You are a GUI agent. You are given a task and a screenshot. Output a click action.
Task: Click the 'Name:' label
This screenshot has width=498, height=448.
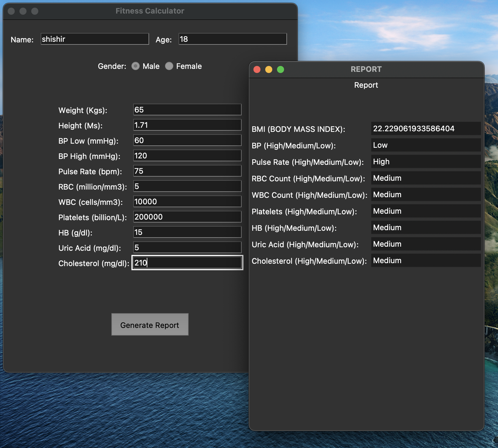click(22, 40)
